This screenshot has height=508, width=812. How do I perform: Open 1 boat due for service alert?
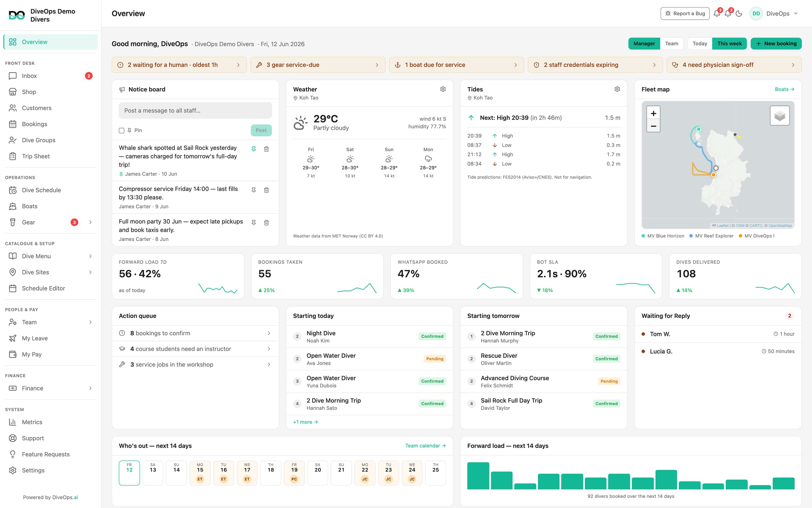[456, 65]
